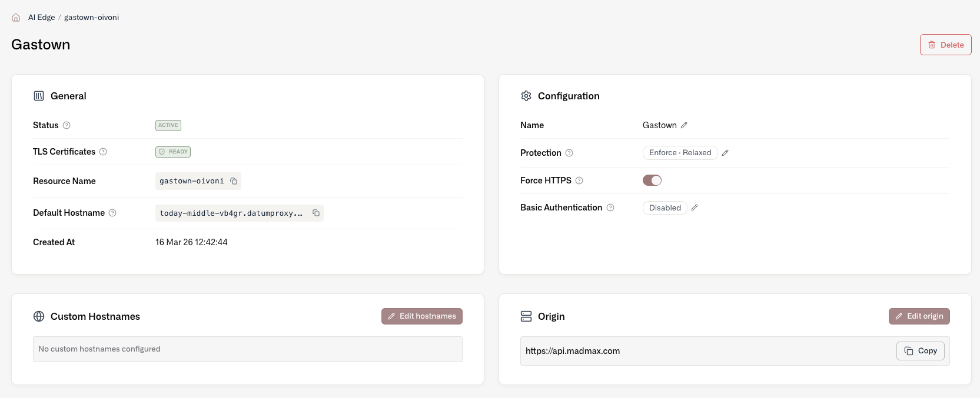
Task: Click the General panel icon
Action: click(39, 96)
